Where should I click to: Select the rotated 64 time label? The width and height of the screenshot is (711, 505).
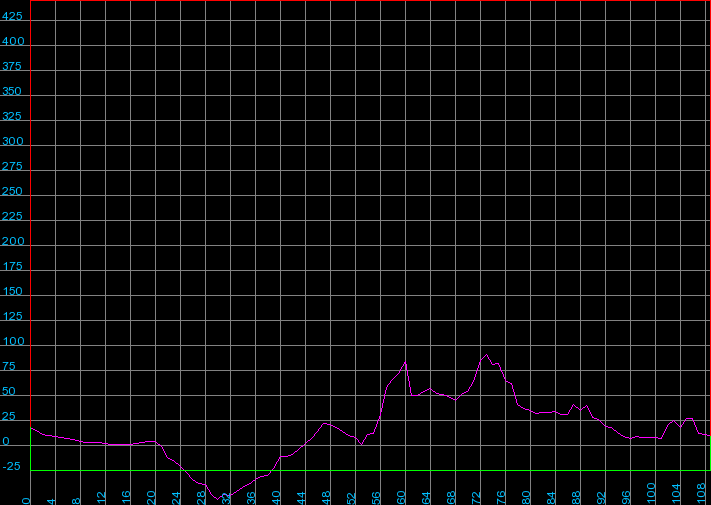click(426, 497)
